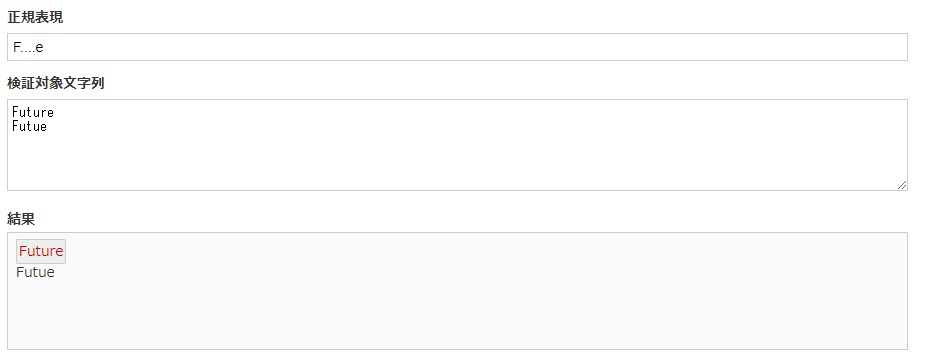Click the word Futue in the textarea
This screenshot has width=925, height=360.
(x=29, y=126)
